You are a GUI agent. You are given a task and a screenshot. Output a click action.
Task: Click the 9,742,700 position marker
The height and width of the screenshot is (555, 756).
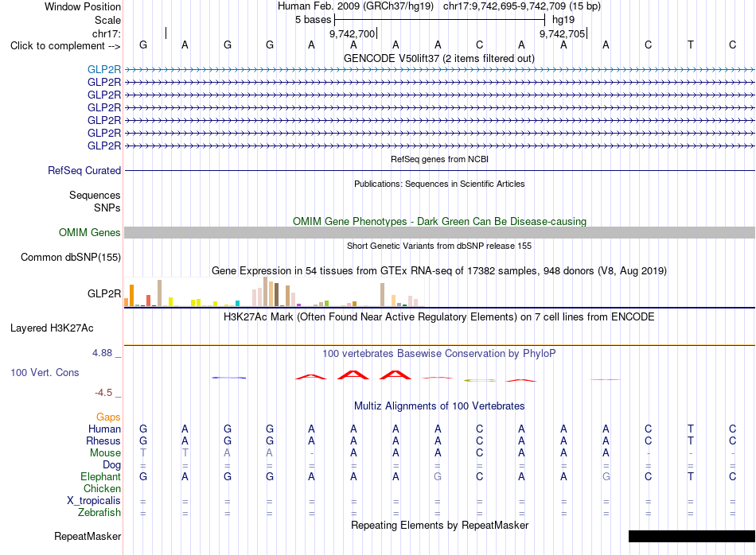353,33
